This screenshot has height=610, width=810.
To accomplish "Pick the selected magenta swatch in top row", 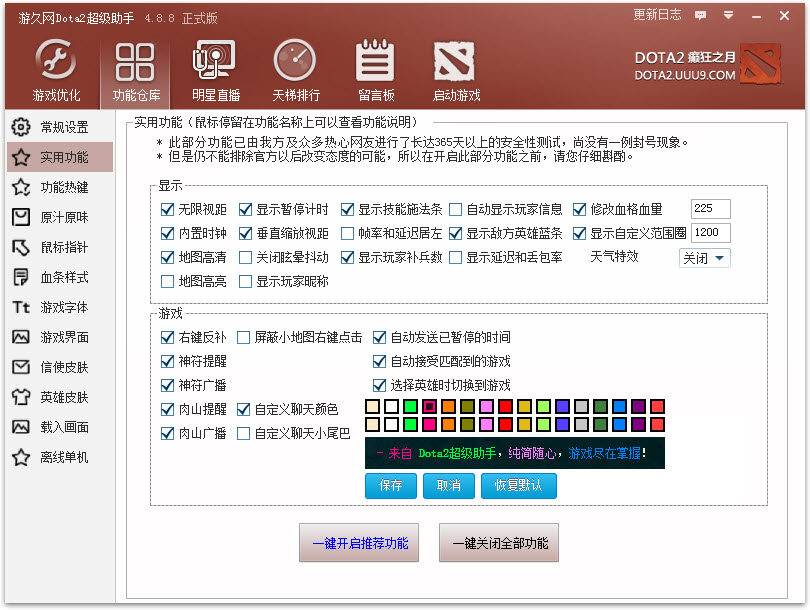I will click(x=430, y=406).
